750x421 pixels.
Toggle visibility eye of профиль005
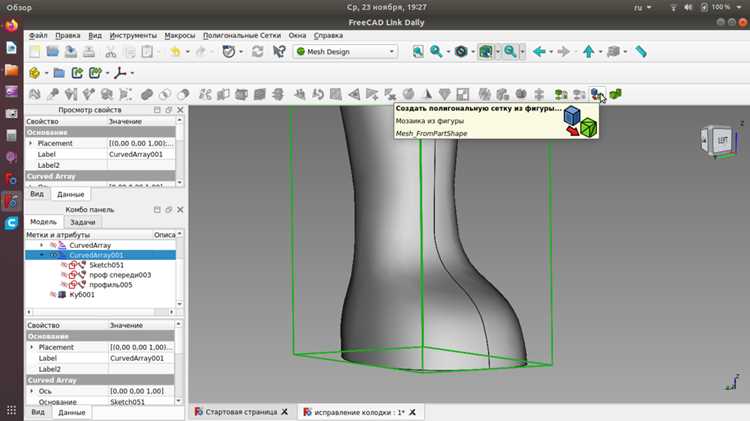[x=64, y=285]
